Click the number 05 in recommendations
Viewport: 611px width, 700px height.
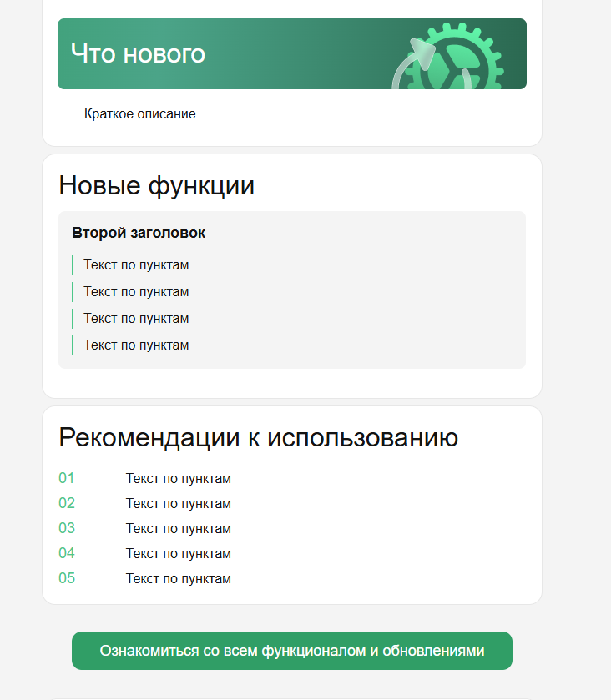[67, 578]
